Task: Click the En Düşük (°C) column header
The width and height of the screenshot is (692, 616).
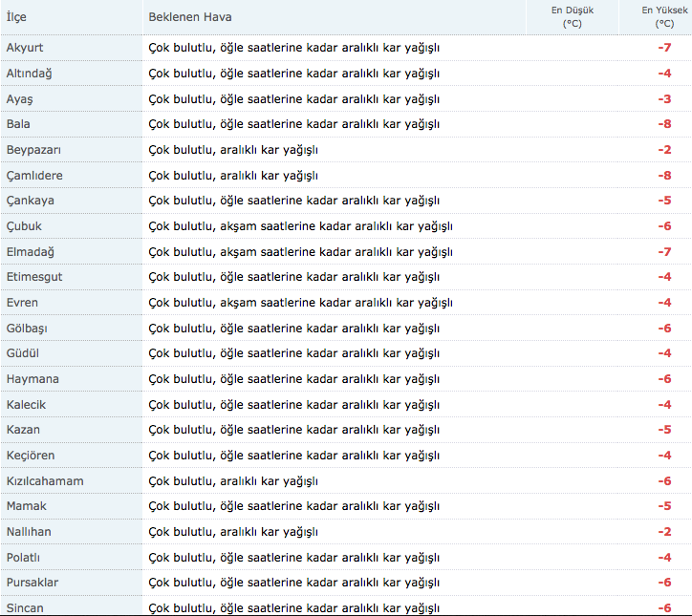Action: [x=573, y=17]
